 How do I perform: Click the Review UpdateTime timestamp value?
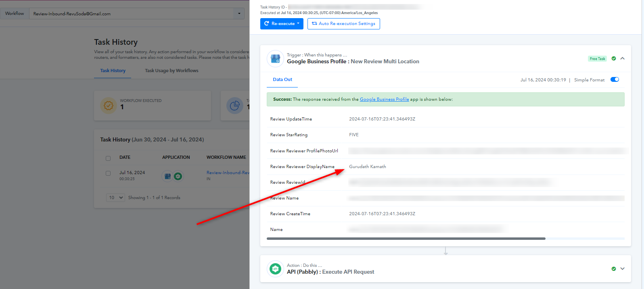[x=382, y=119]
